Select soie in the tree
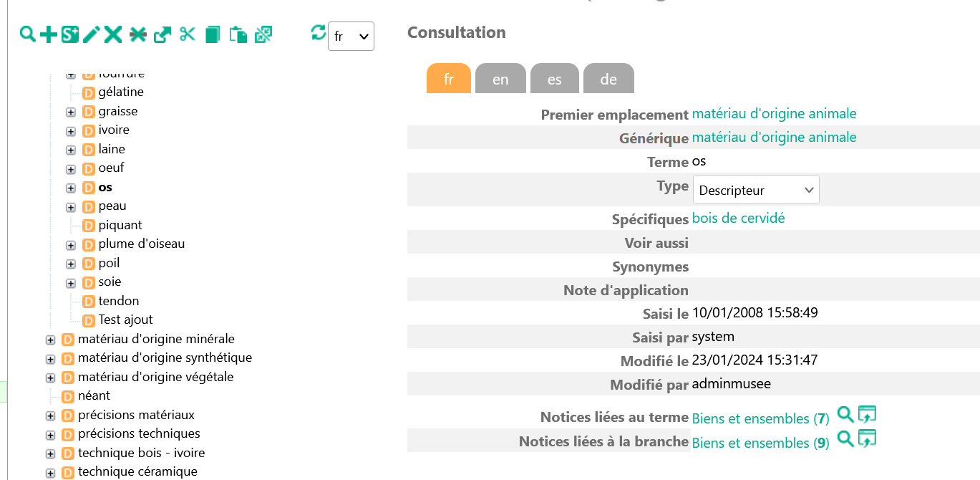 tap(110, 282)
